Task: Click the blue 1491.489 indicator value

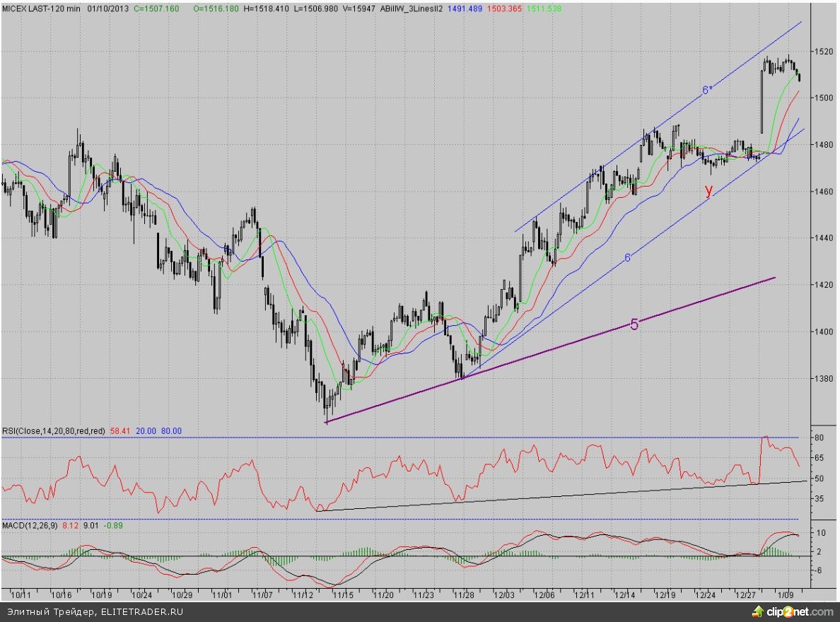Action: point(469,8)
